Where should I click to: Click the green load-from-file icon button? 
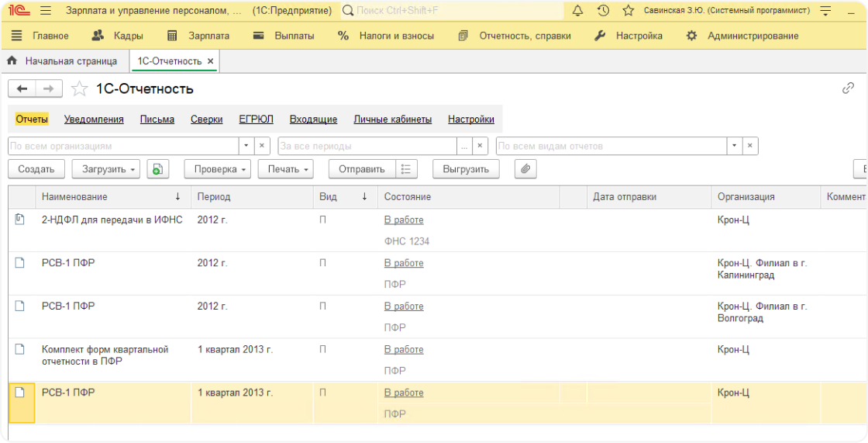158,169
